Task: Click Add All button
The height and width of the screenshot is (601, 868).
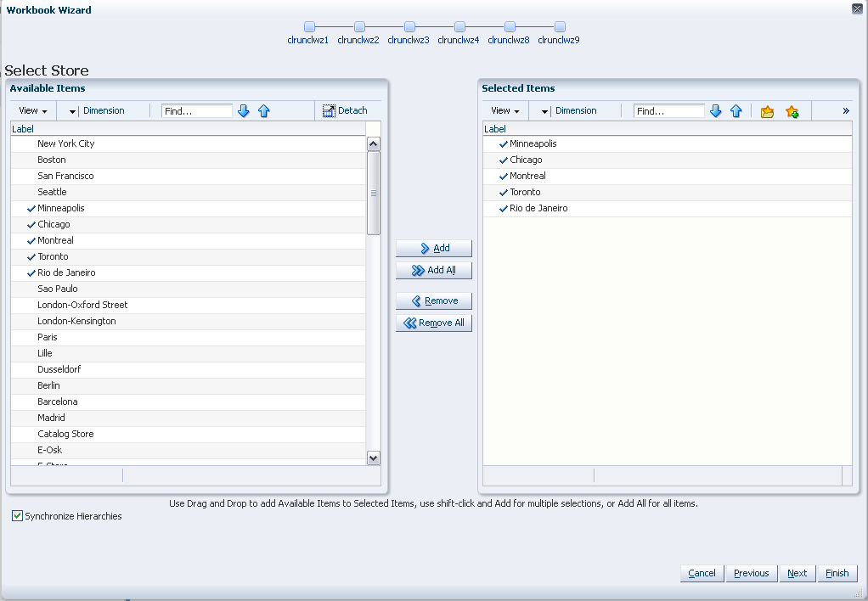Action: [434, 271]
